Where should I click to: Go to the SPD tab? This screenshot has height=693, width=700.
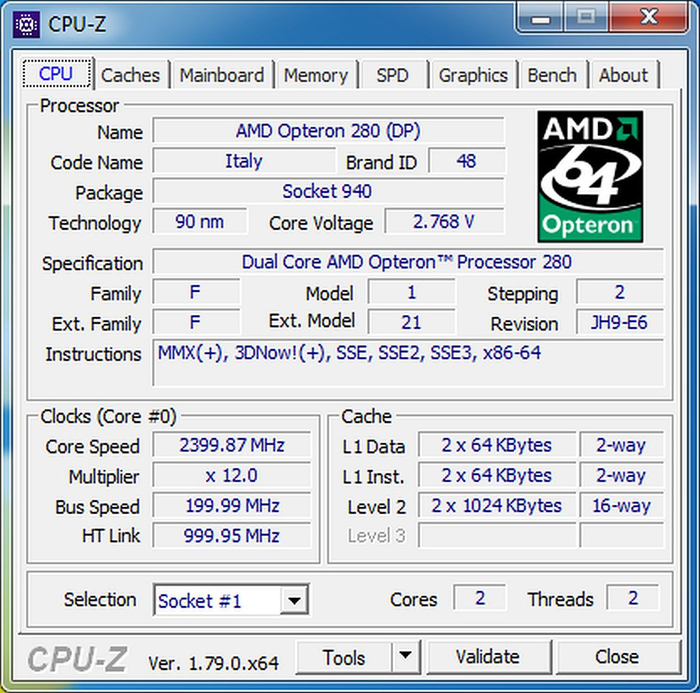(x=392, y=75)
